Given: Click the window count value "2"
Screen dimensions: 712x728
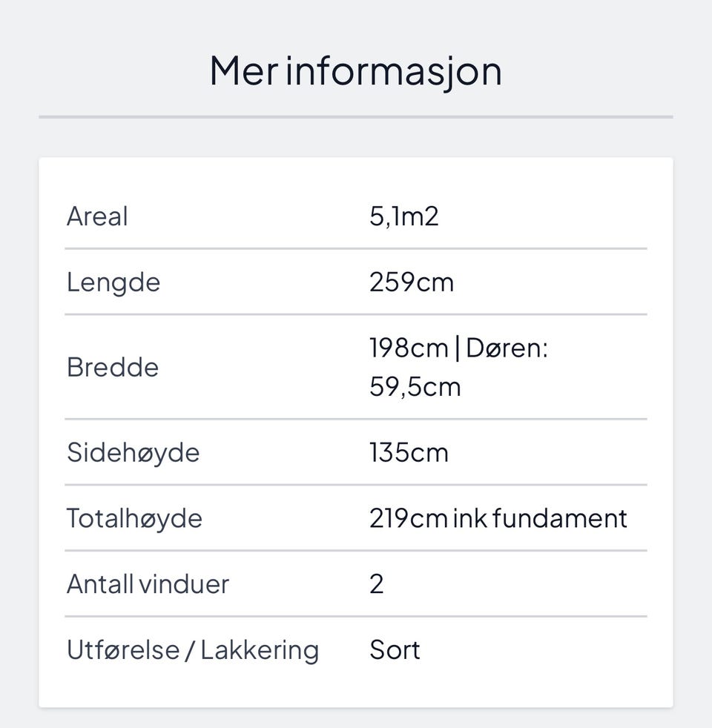Looking at the screenshot, I should click(377, 584).
